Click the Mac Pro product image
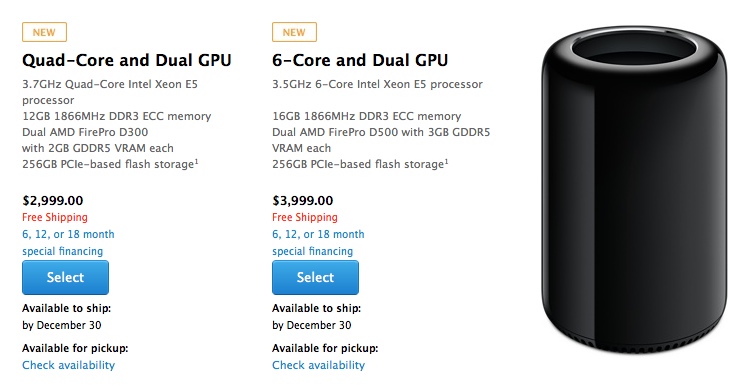Screen dimensions: 750x388 click(x=635, y=189)
